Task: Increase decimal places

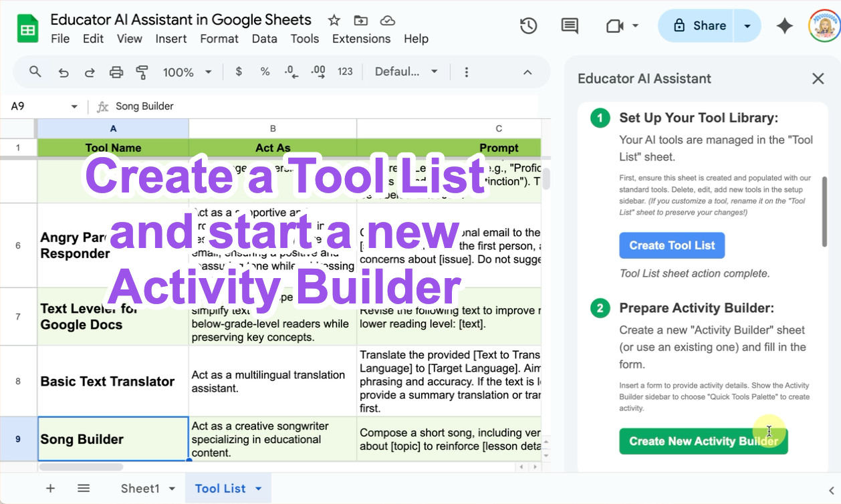Action: (318, 72)
